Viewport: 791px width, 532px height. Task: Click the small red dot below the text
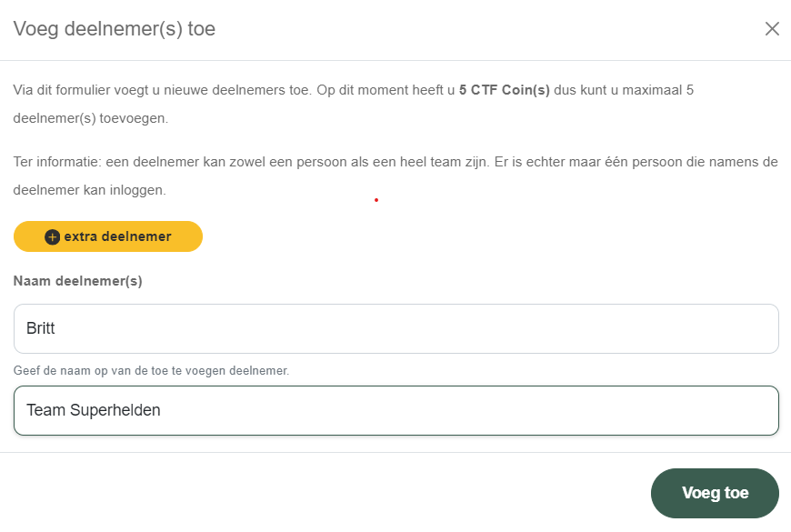pyautogui.click(x=375, y=200)
